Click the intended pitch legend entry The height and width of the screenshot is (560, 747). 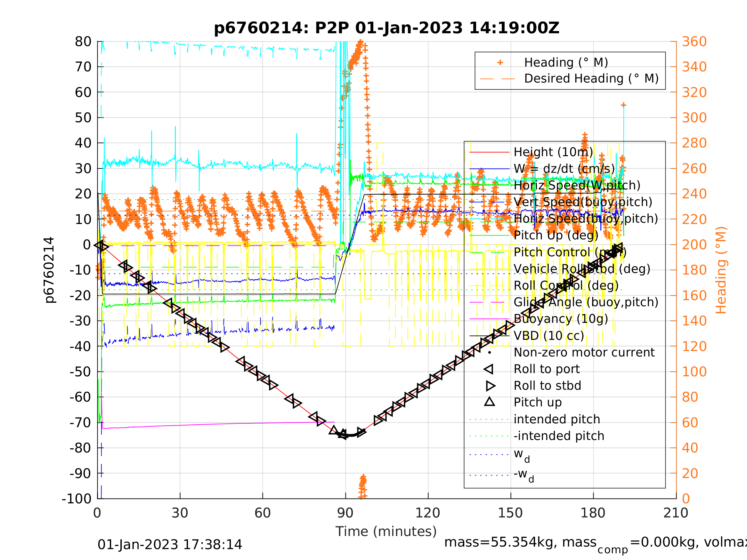pyautogui.click(x=556, y=419)
